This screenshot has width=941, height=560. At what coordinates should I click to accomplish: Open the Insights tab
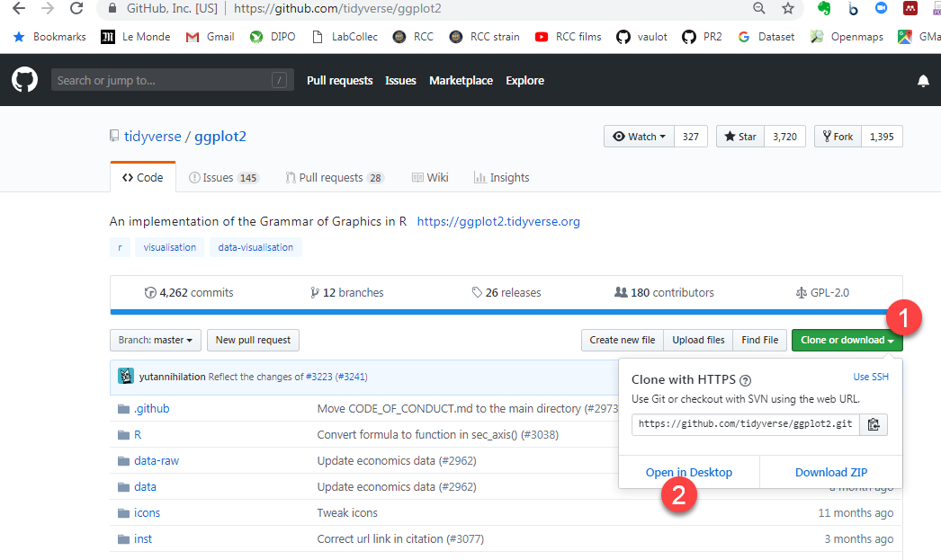[502, 177]
